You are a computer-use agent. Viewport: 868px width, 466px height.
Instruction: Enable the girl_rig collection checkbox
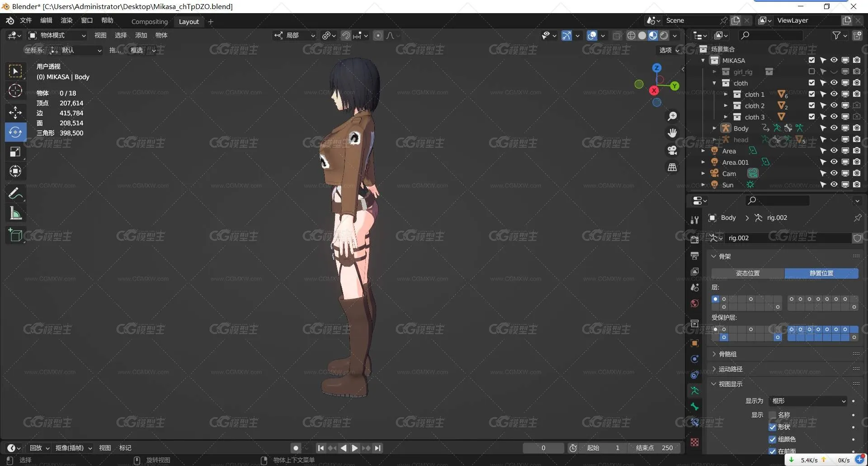811,71
